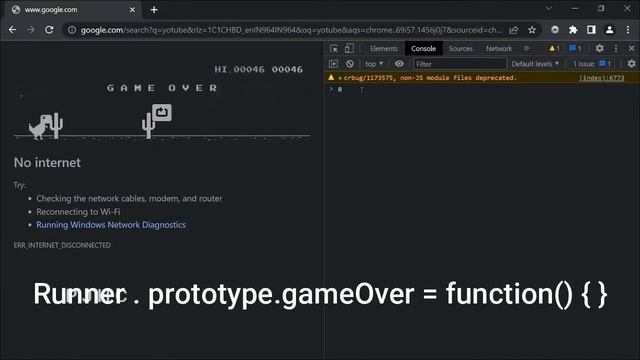Share this page icon in address bar

coord(513,30)
